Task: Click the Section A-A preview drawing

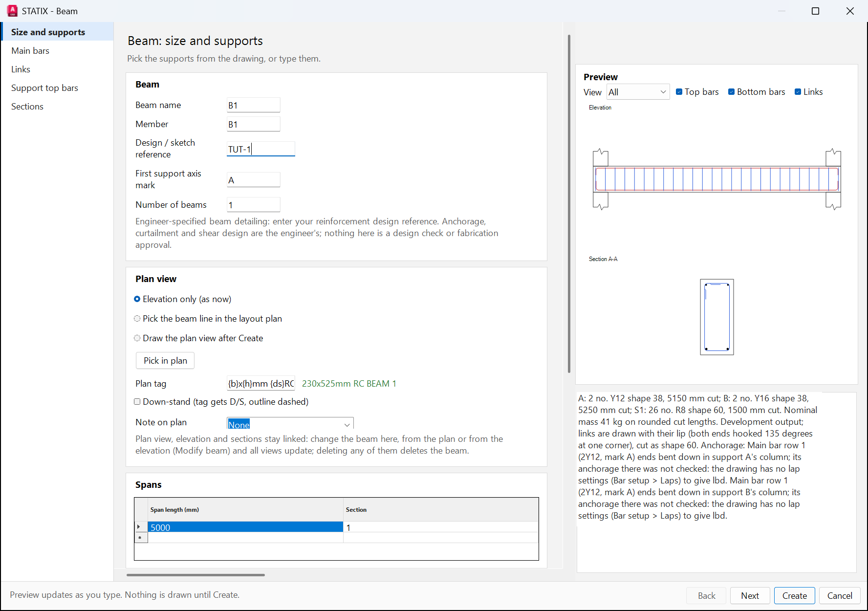Action: (x=717, y=317)
